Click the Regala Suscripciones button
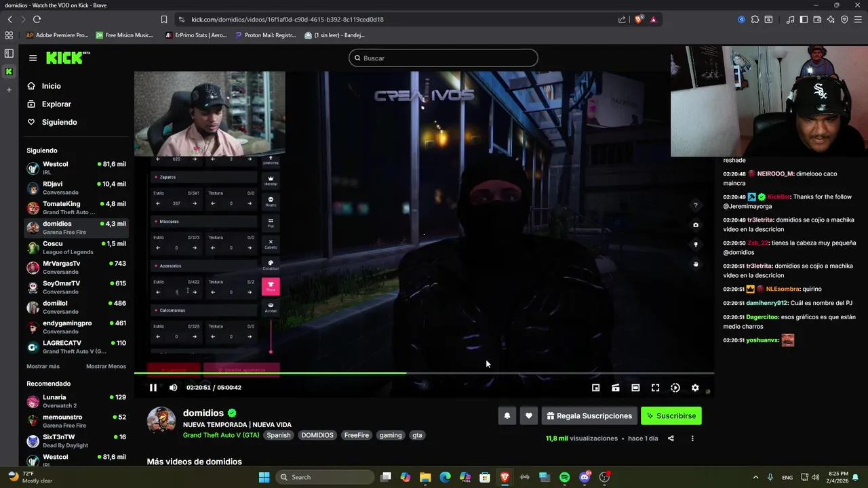The height and width of the screenshot is (488, 868). tap(589, 415)
